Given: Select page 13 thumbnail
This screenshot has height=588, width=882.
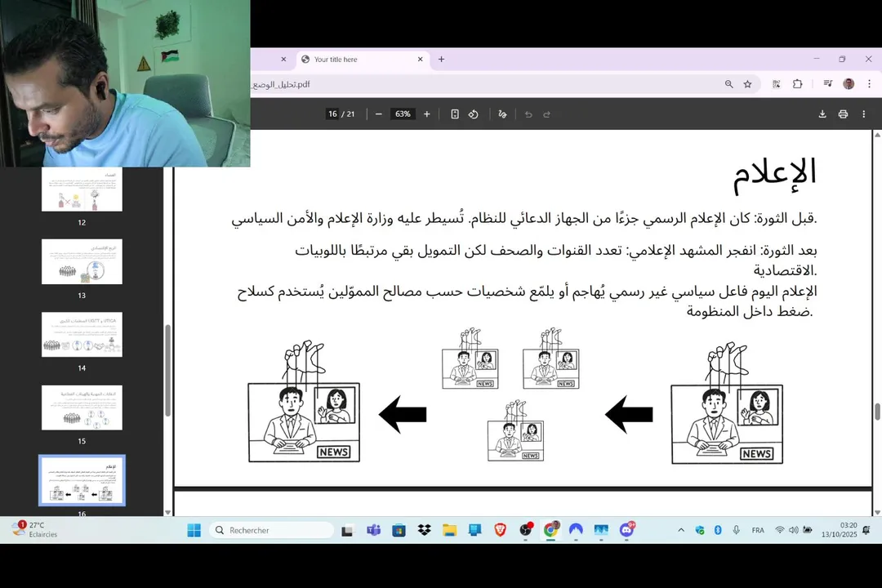Looking at the screenshot, I should coord(82,261).
